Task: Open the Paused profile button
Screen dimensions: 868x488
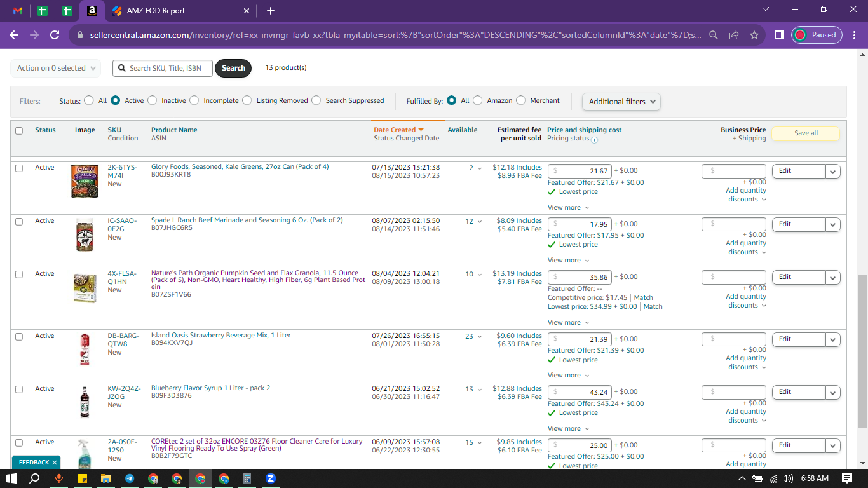Action: pyautogui.click(x=817, y=35)
